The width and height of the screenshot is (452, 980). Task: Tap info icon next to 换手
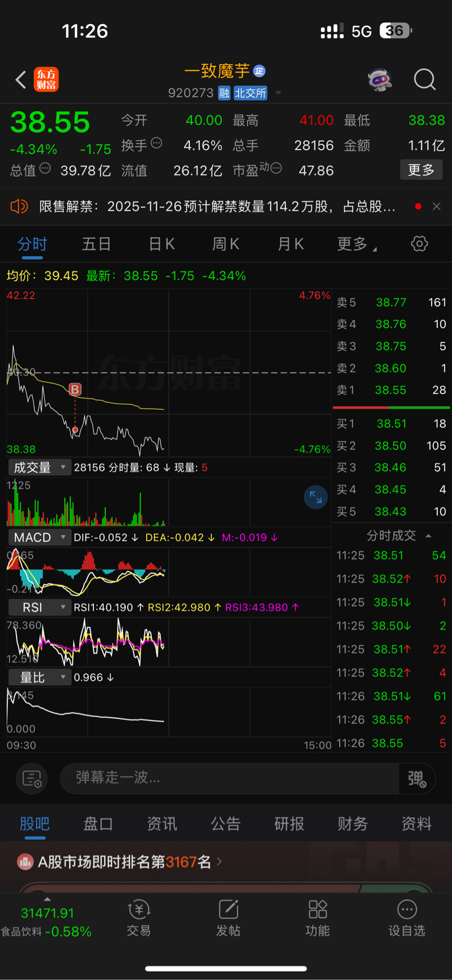point(157,143)
